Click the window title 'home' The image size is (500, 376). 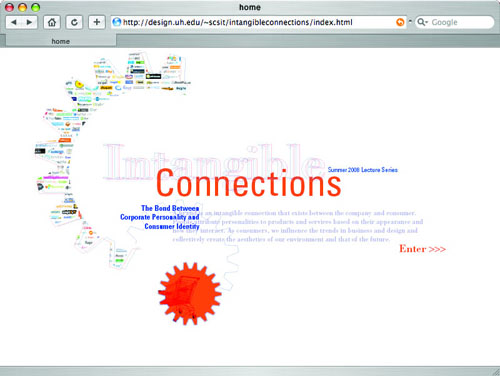[x=250, y=7]
